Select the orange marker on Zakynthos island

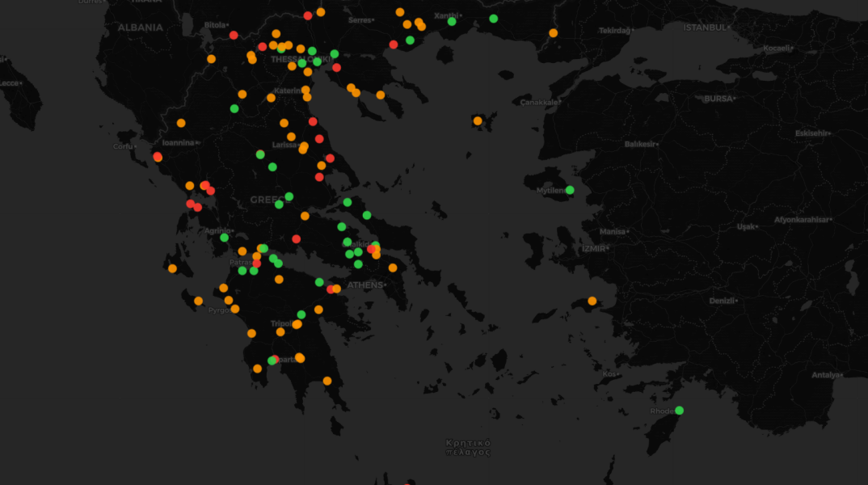click(x=198, y=301)
